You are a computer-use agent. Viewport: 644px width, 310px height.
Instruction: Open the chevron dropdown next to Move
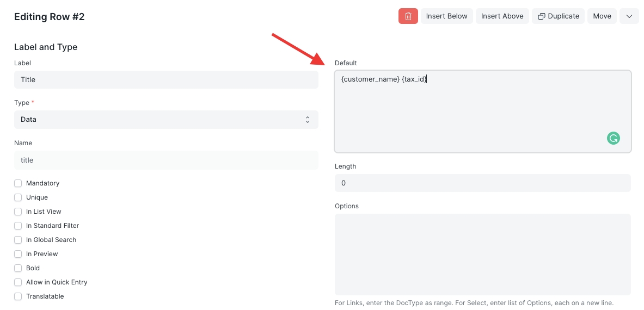[x=629, y=16]
